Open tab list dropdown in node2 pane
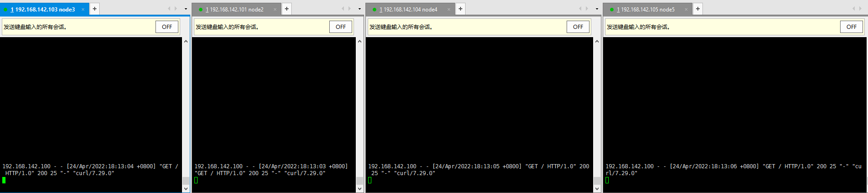 359,9
